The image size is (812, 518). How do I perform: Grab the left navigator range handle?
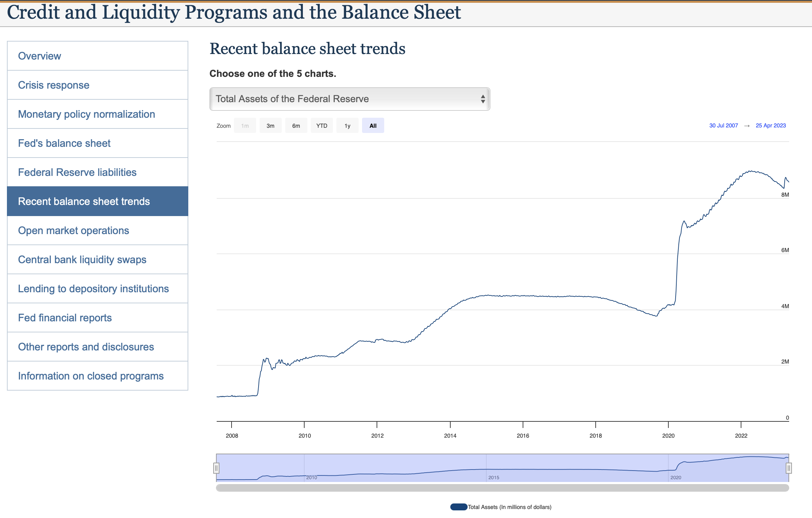point(216,468)
